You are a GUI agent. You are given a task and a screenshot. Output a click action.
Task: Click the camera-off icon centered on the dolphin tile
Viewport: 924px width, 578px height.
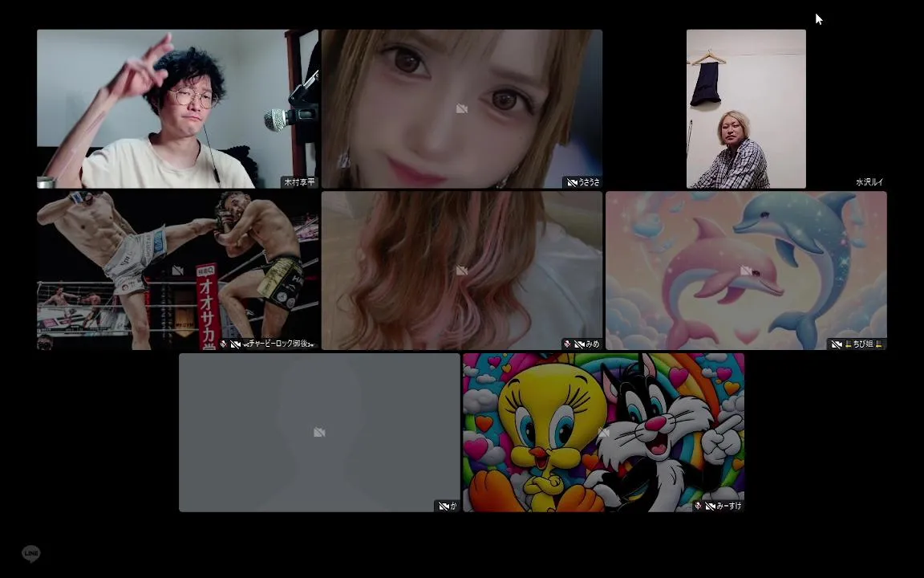point(746,270)
